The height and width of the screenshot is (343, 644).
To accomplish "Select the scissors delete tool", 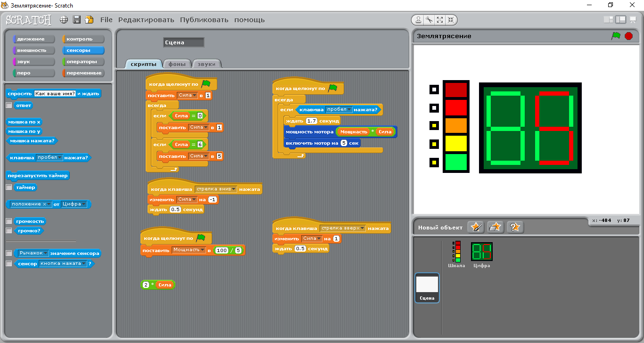I will [429, 20].
